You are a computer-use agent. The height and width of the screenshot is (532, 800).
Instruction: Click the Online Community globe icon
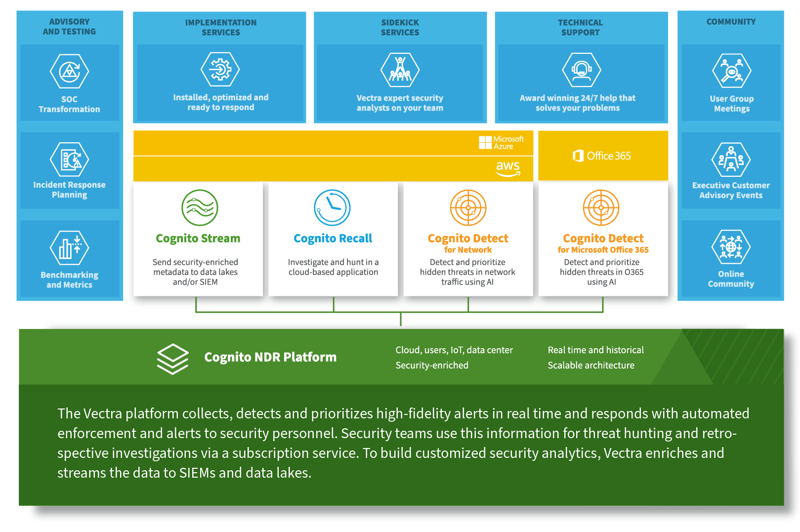[731, 247]
